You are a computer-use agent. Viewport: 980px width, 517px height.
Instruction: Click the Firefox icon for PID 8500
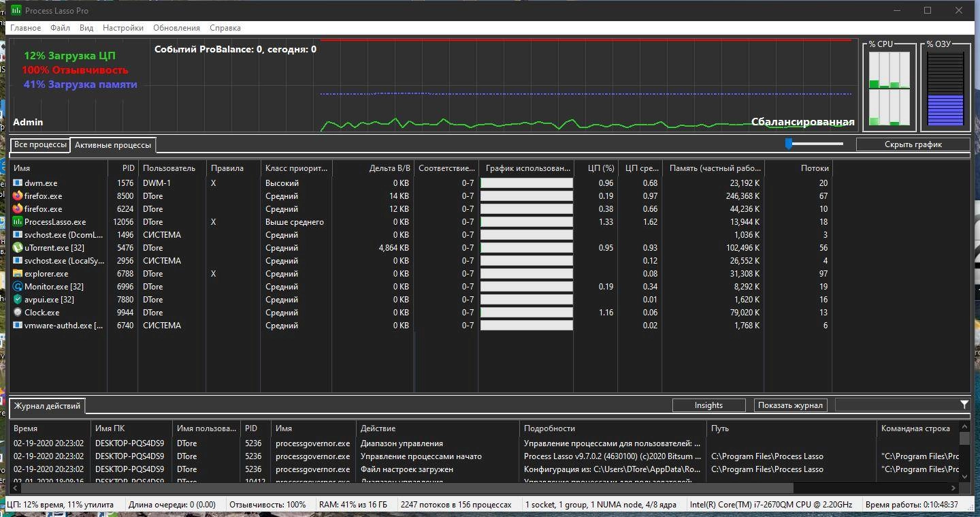(x=18, y=196)
